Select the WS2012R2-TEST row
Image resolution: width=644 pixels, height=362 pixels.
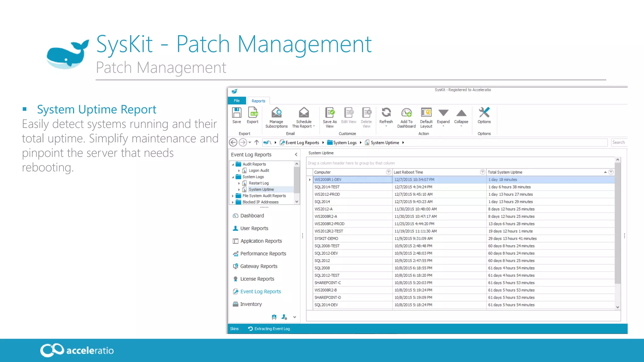[464, 231]
